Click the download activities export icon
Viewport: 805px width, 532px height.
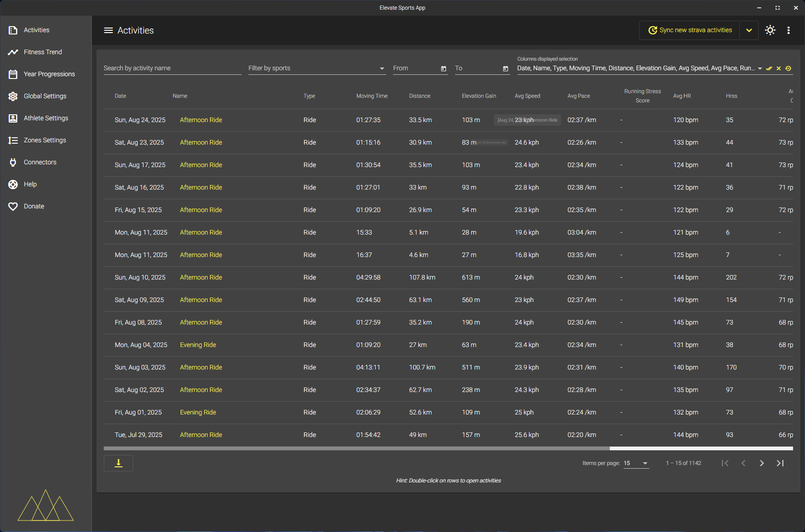[x=118, y=463]
